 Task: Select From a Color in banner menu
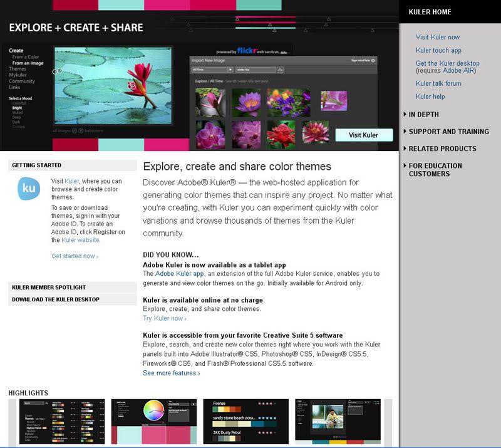point(26,57)
